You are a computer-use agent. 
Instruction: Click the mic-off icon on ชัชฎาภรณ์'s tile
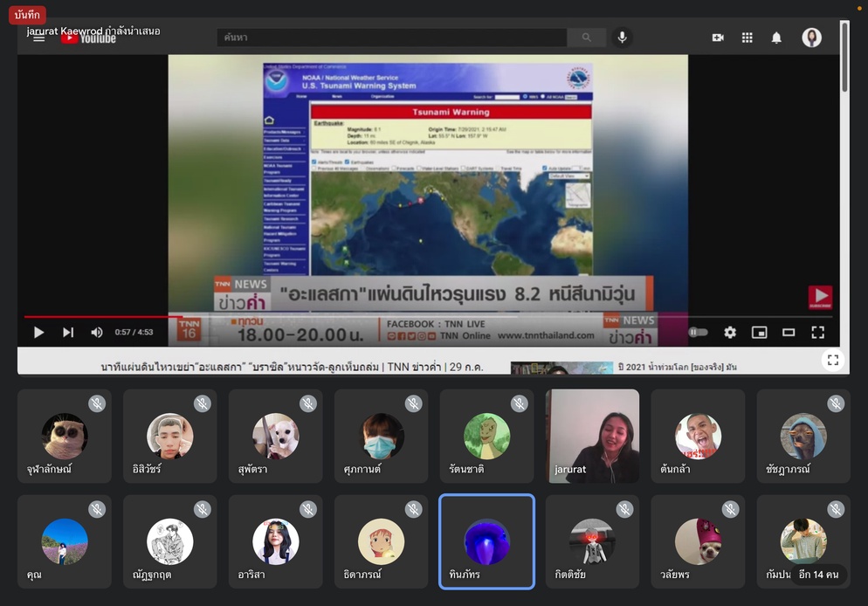[836, 403]
